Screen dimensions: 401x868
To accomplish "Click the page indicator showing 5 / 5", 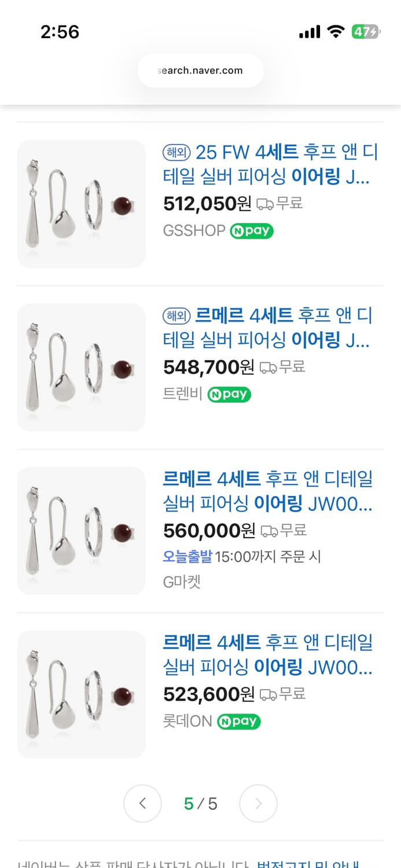I will (200, 803).
